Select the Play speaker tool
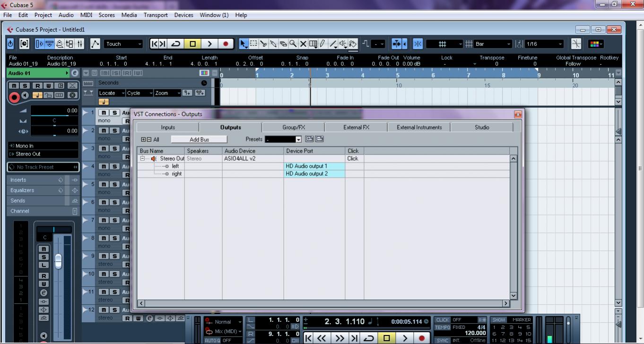This screenshot has height=344, width=644. 343,44
